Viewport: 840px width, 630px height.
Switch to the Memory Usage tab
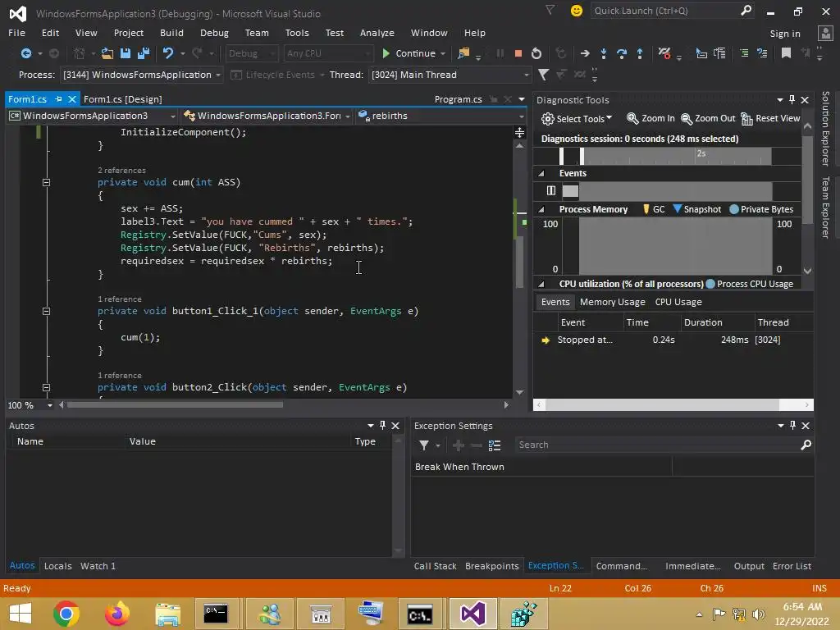(612, 302)
